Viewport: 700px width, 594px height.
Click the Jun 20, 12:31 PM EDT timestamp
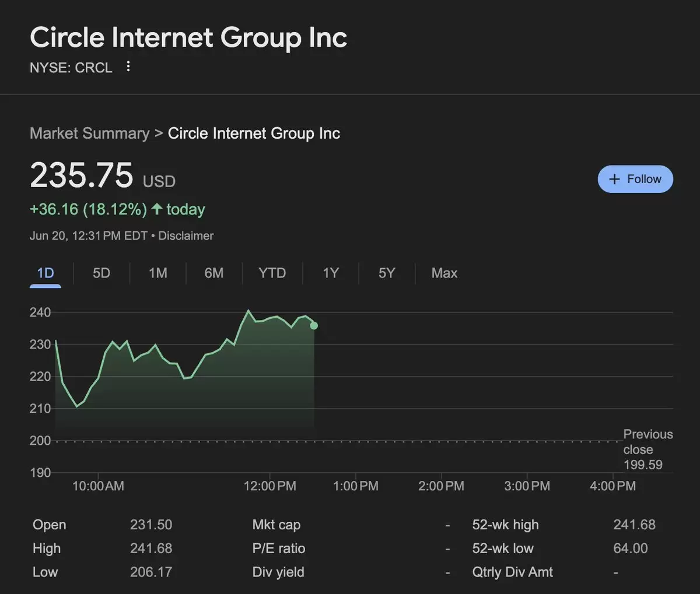click(89, 236)
